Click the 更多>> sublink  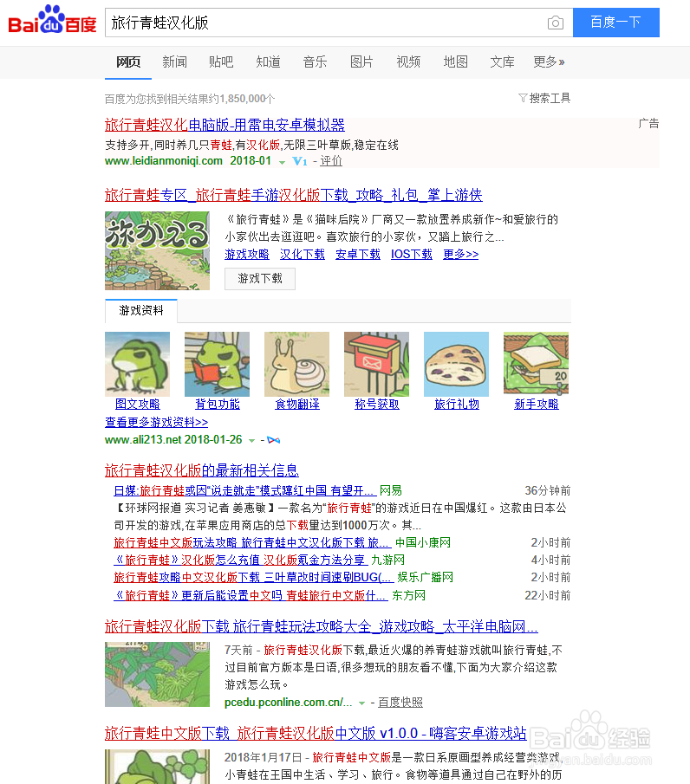click(x=461, y=254)
